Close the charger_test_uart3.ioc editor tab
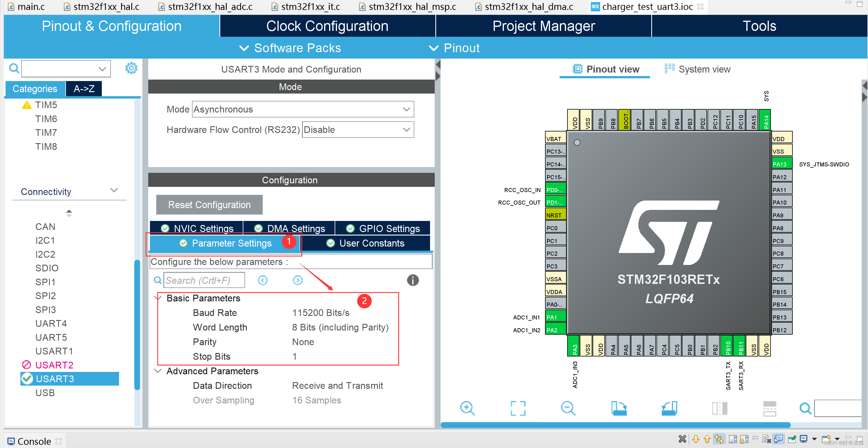868x448 pixels. pyautogui.click(x=700, y=6)
